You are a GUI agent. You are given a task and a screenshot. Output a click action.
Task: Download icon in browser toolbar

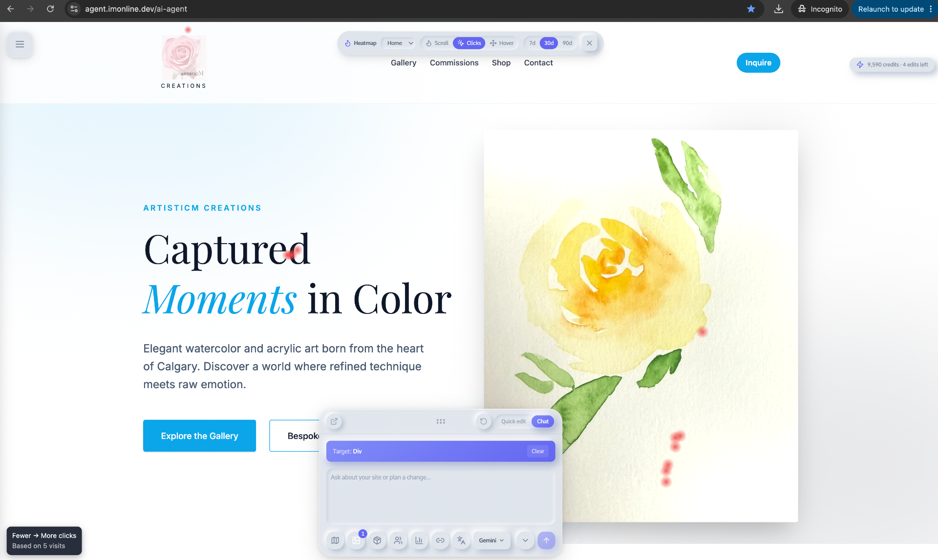tap(779, 9)
